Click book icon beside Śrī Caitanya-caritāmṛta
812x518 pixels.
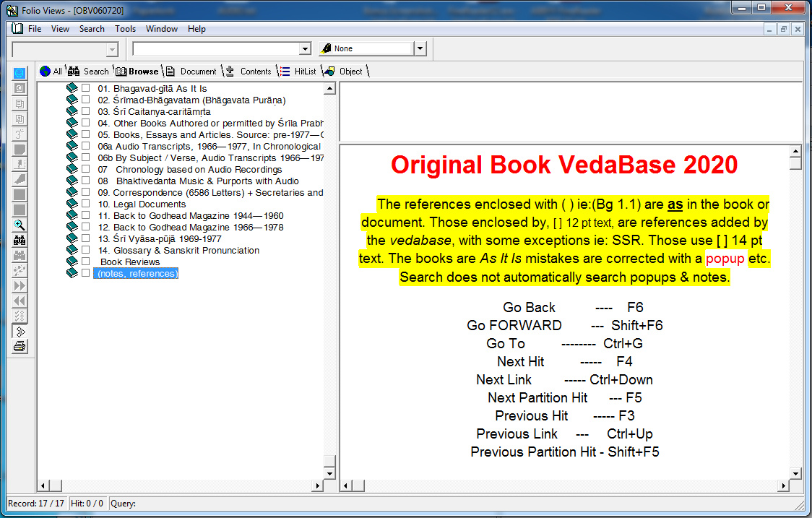pyautogui.click(x=72, y=111)
